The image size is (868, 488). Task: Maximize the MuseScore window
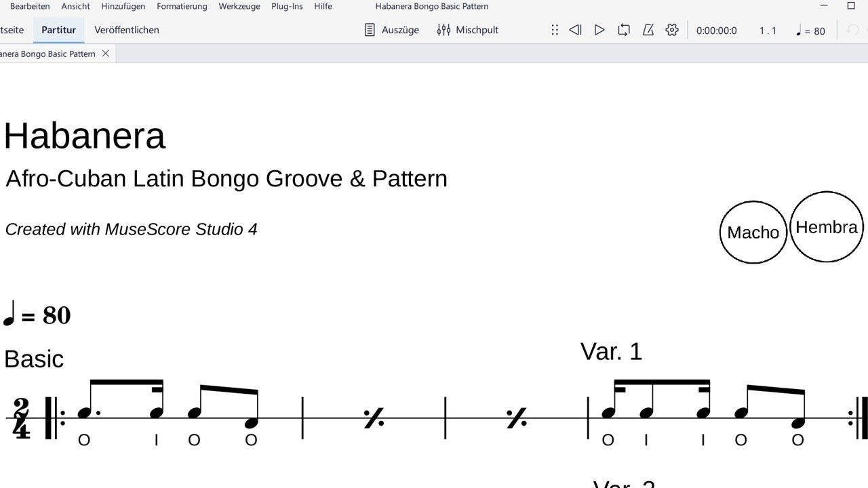click(851, 6)
